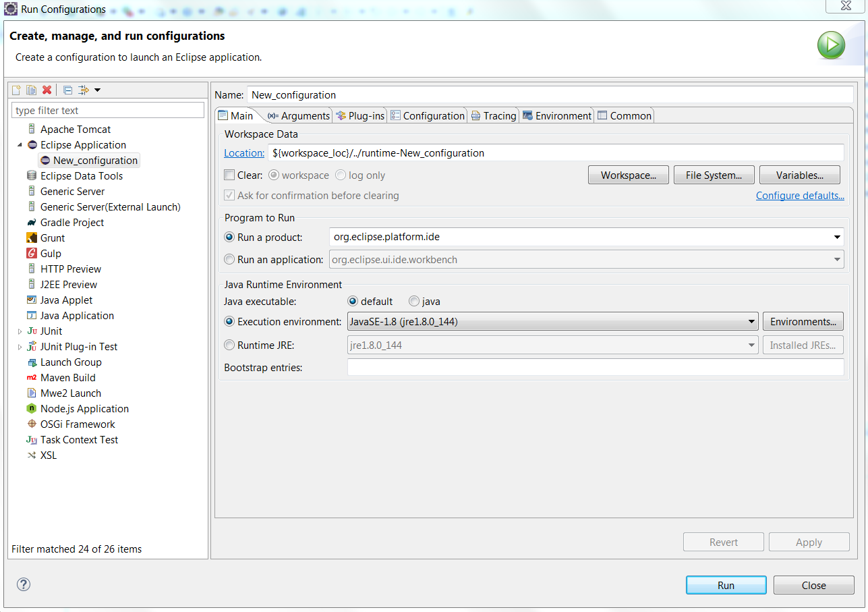Enable the Clear workspace checkbox
This screenshot has height=612, width=868.
pyautogui.click(x=229, y=175)
